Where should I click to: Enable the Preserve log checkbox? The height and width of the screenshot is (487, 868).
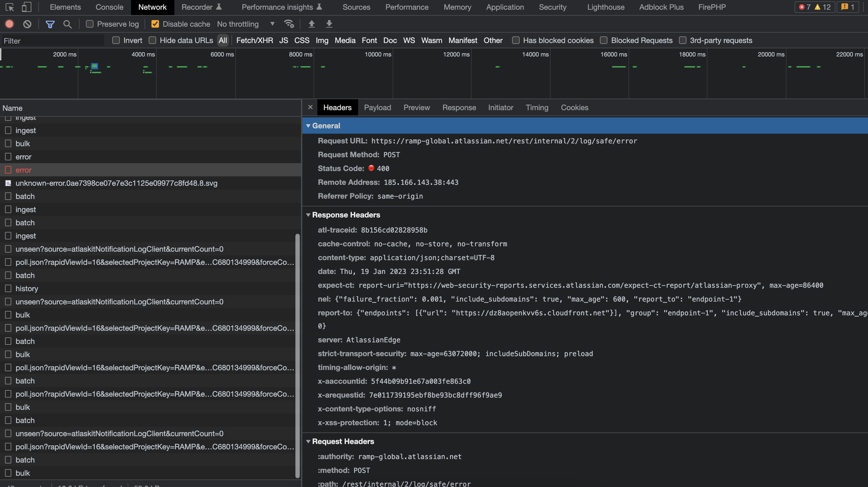[x=90, y=24]
